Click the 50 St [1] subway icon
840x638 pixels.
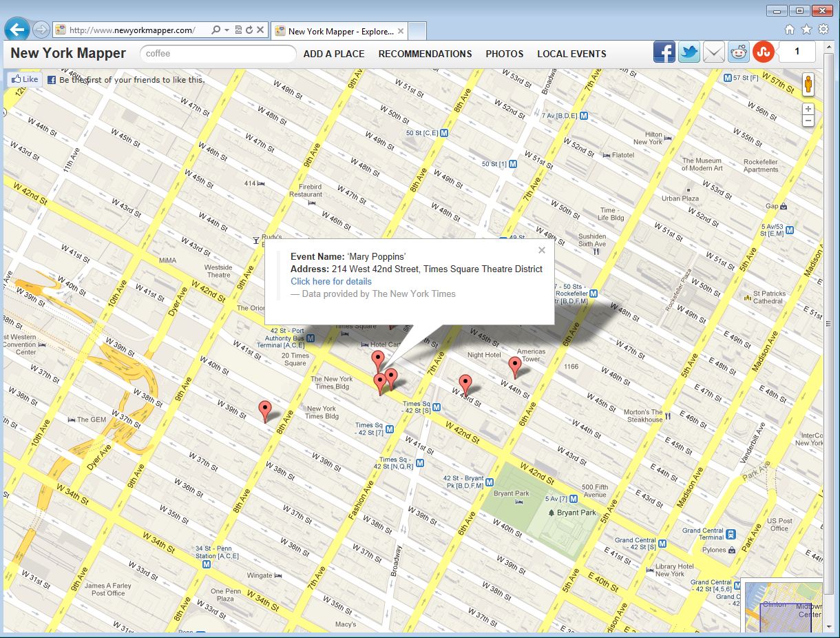pyautogui.click(x=513, y=164)
